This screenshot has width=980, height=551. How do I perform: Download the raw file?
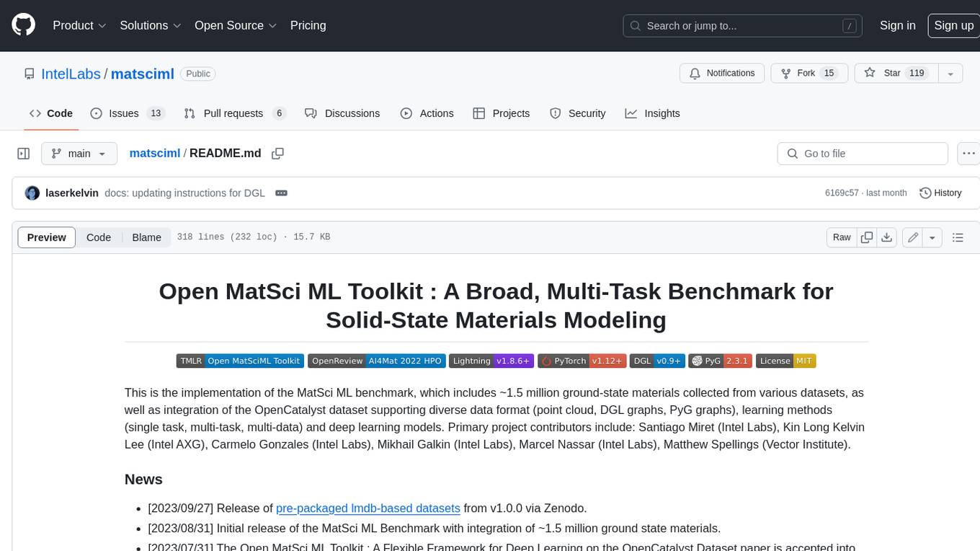[x=887, y=237]
